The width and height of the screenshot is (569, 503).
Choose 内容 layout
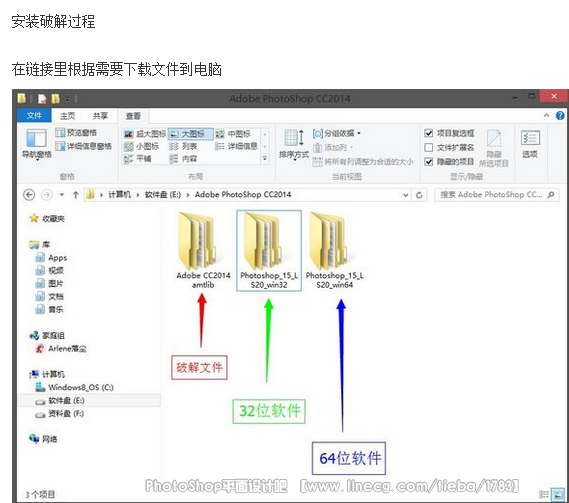184,159
